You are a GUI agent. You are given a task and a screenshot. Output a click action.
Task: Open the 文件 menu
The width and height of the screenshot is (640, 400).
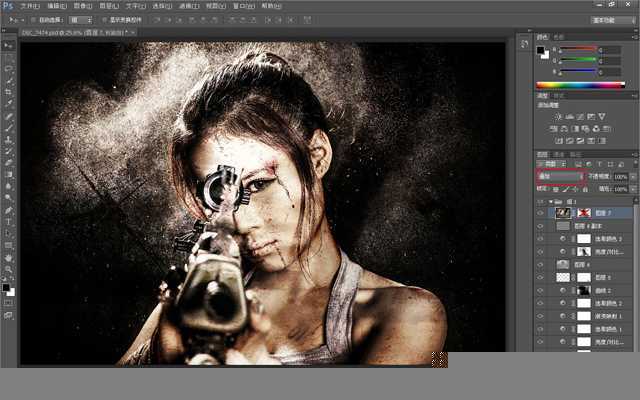pos(29,6)
